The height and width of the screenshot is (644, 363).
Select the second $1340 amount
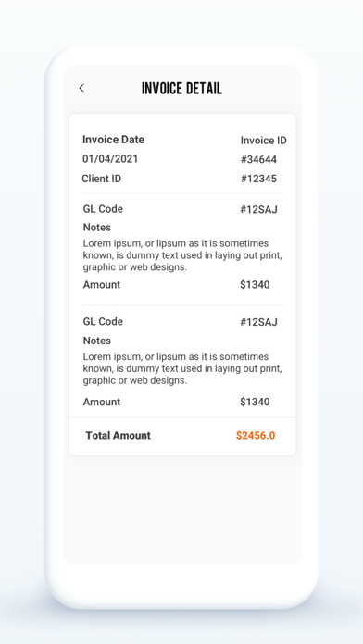pos(255,402)
